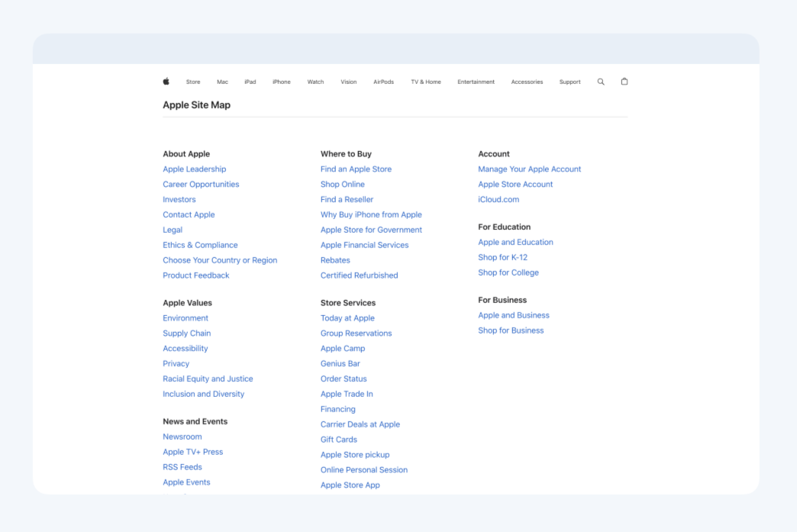The image size is (797, 532).
Task: Choose iPhone in the navigation bar
Action: [x=282, y=82]
